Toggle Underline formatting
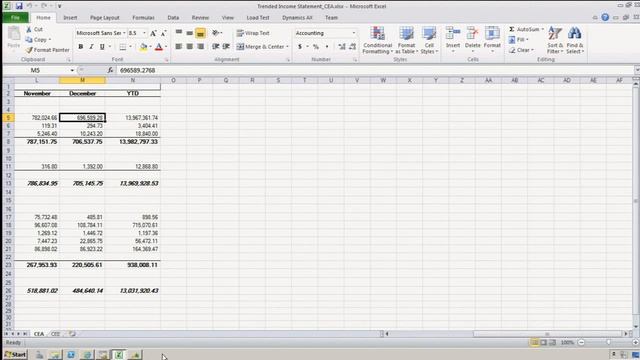This screenshot has width=640, height=360. (102, 47)
